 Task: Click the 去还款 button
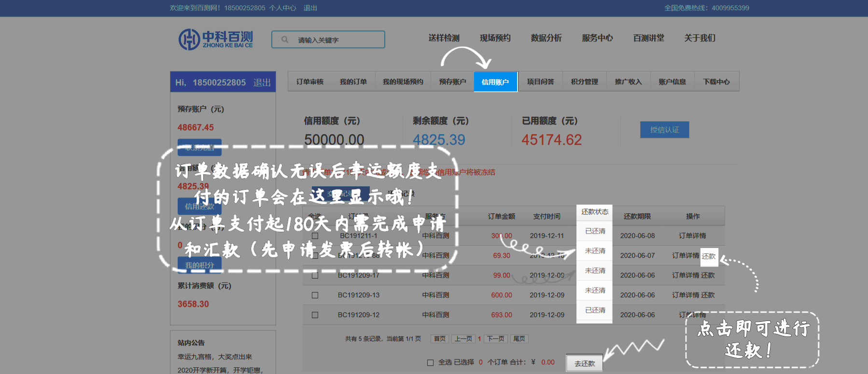(x=584, y=363)
